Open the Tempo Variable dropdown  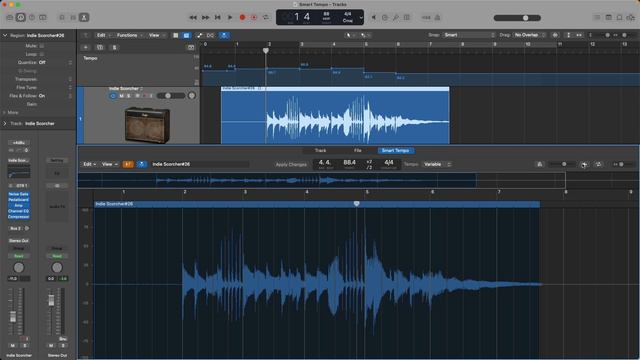[437, 164]
